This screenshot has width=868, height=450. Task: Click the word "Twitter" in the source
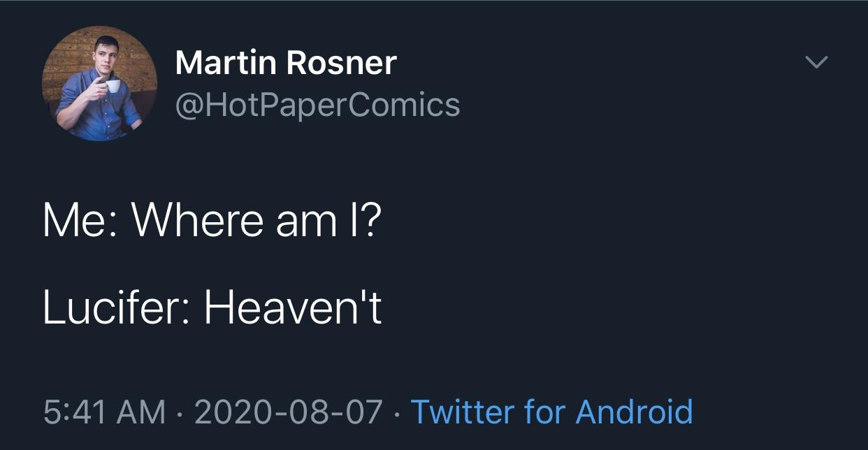coord(453,412)
